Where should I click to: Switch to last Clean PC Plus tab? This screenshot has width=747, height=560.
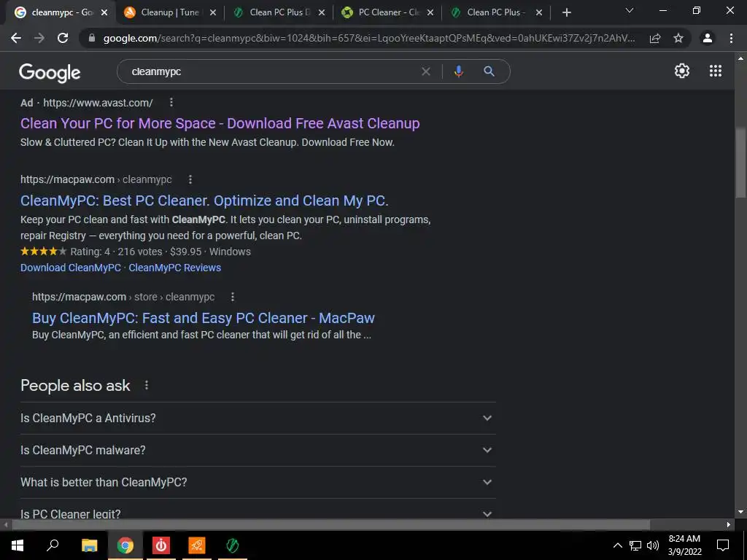pyautogui.click(x=495, y=13)
